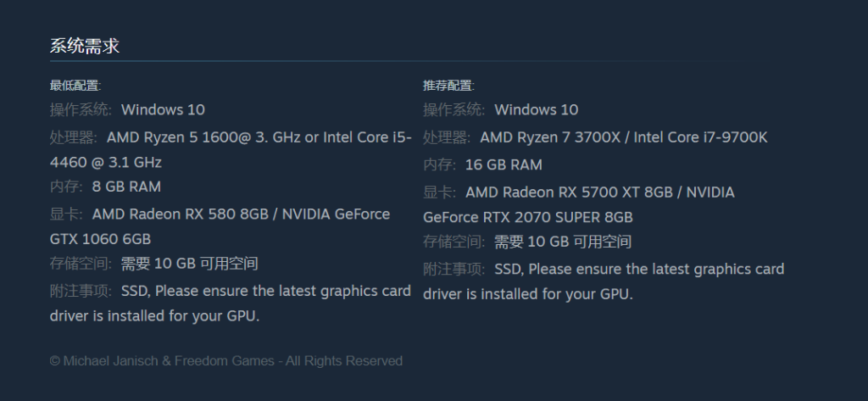868x401 pixels.
Task: Click the 8 GB RAM memory text
Action: point(126,187)
